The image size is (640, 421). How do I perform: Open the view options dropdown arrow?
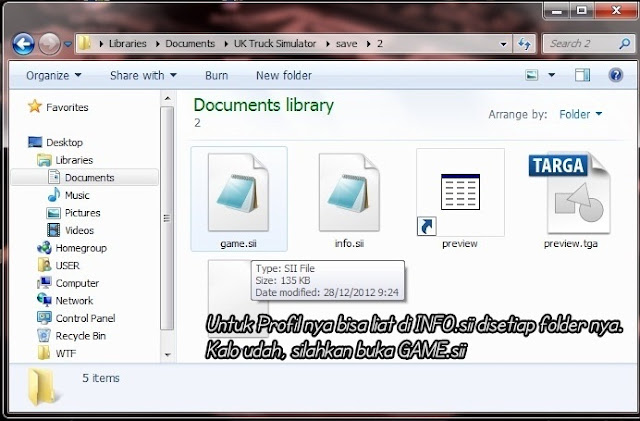click(x=551, y=75)
